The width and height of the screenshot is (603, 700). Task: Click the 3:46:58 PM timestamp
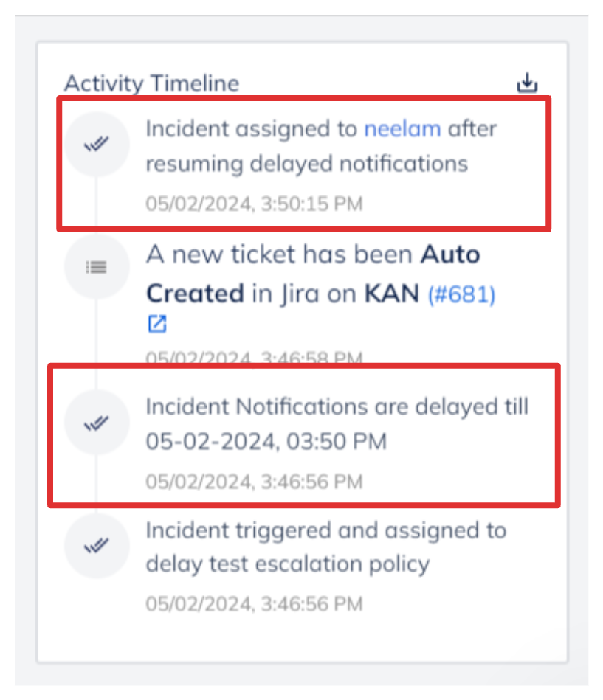254,359
